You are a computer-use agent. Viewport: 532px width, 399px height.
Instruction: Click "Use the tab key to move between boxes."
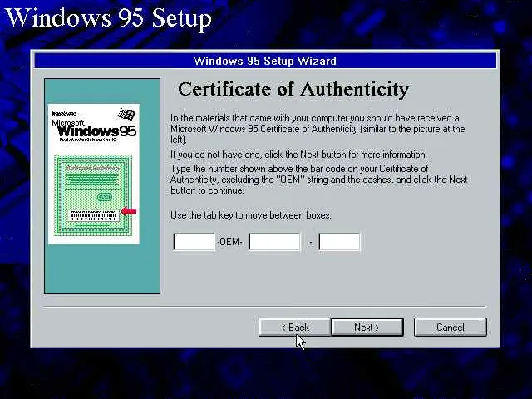click(x=251, y=215)
